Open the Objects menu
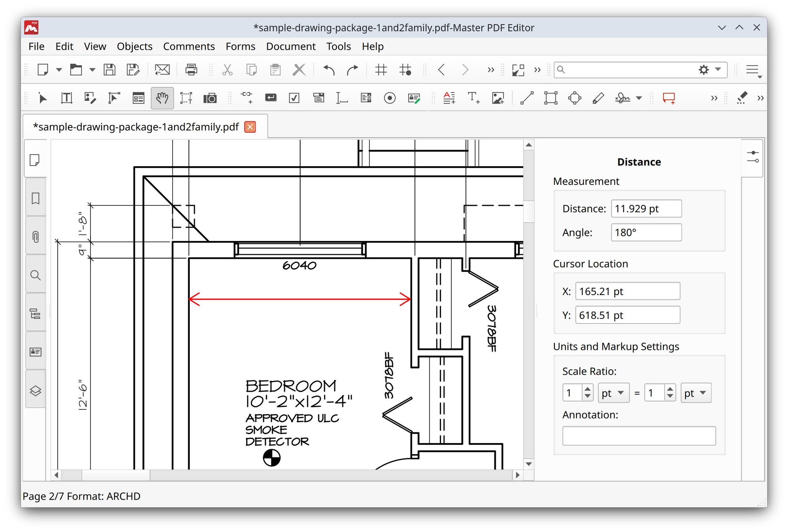The width and height of the screenshot is (788, 532). (134, 47)
